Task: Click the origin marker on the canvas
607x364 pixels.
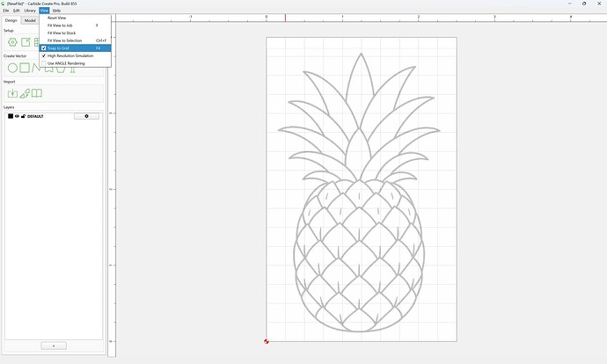Action: click(267, 341)
